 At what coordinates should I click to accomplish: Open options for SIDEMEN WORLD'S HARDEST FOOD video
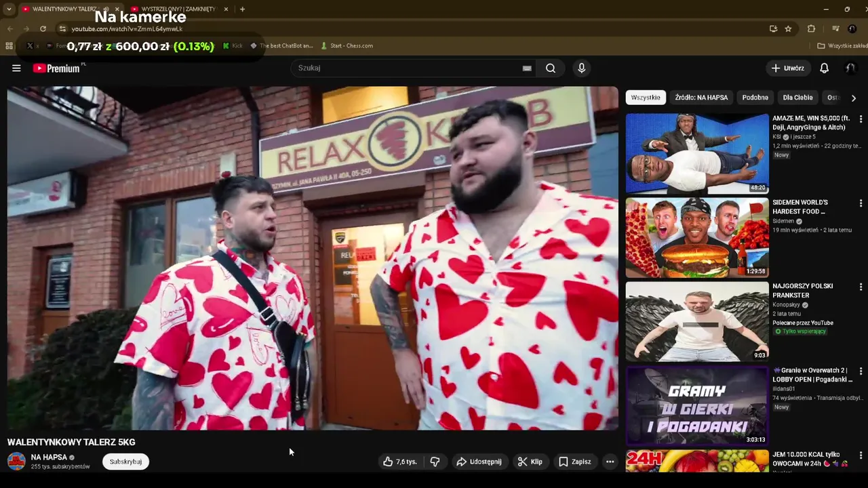pyautogui.click(x=861, y=203)
